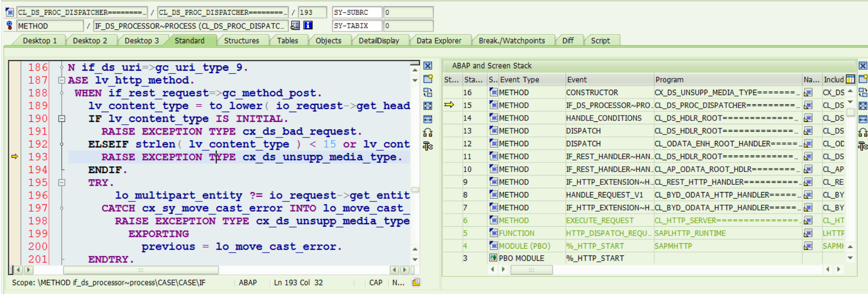Close the ABAP and Screen Stack tool
868x294 pixels.
coord(863,66)
